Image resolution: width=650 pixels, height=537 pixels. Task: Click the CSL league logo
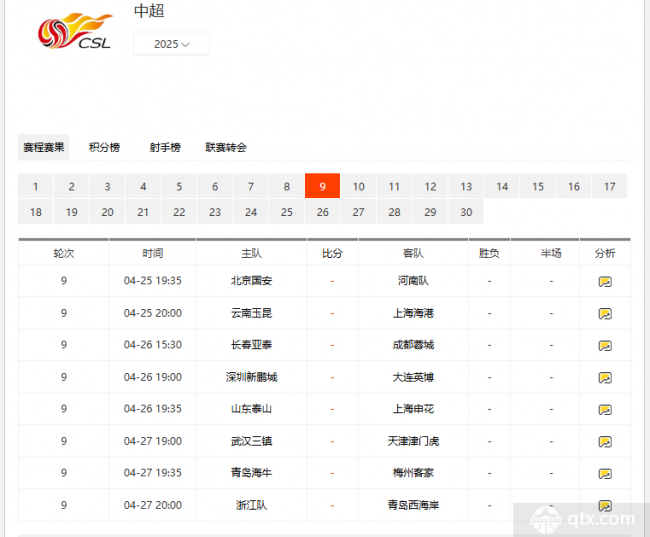point(75,31)
